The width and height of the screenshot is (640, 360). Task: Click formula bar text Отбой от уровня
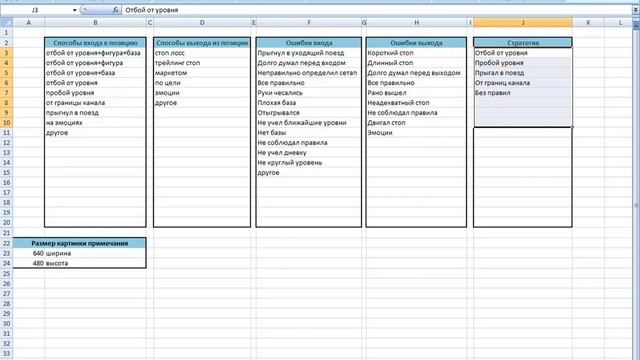click(x=151, y=10)
